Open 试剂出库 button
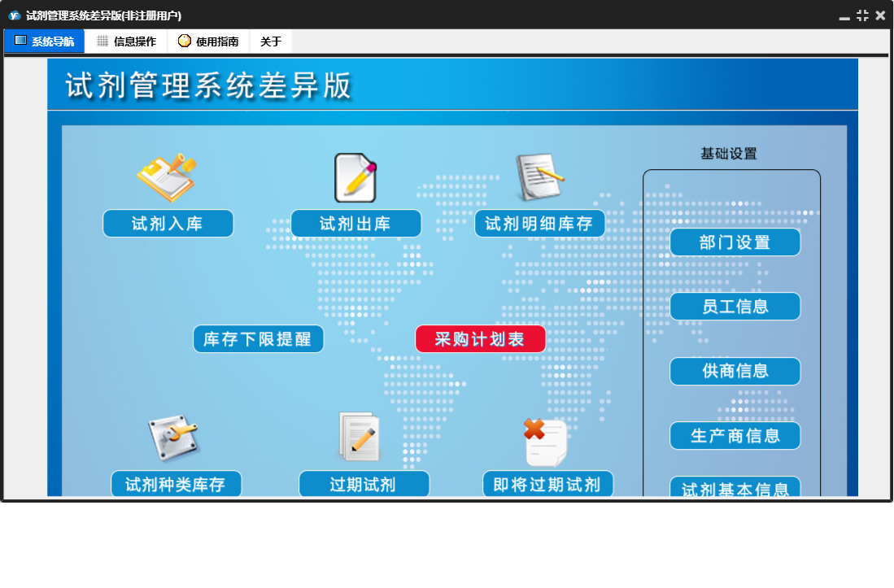 pos(355,224)
